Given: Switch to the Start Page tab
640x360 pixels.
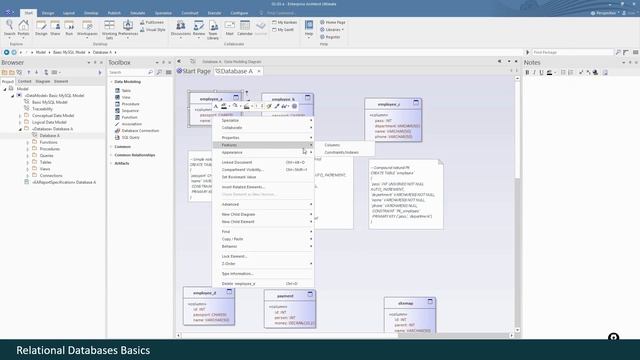Looking at the screenshot, I should point(194,71).
